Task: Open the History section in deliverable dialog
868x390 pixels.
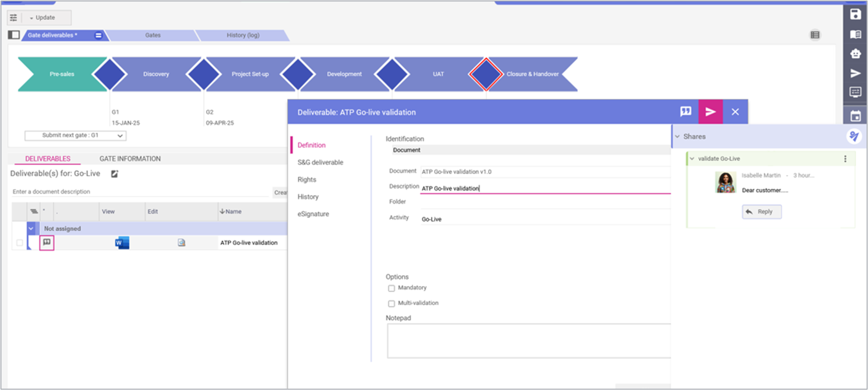Action: (308, 197)
